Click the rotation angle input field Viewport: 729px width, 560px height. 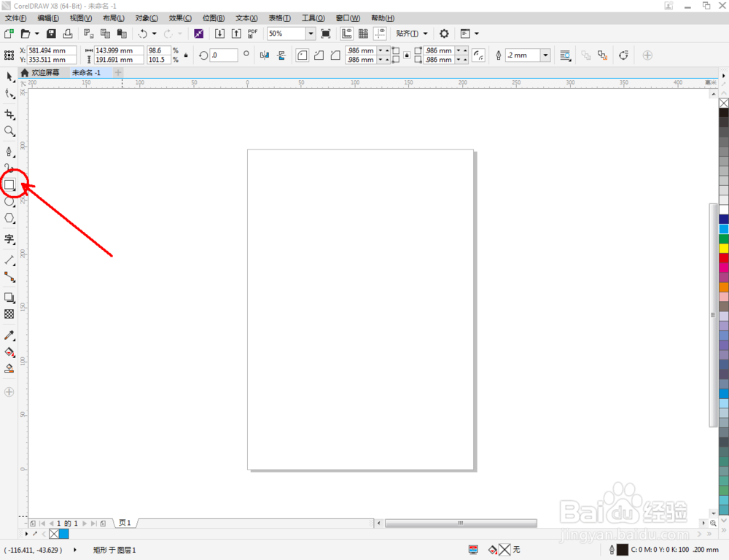point(224,55)
